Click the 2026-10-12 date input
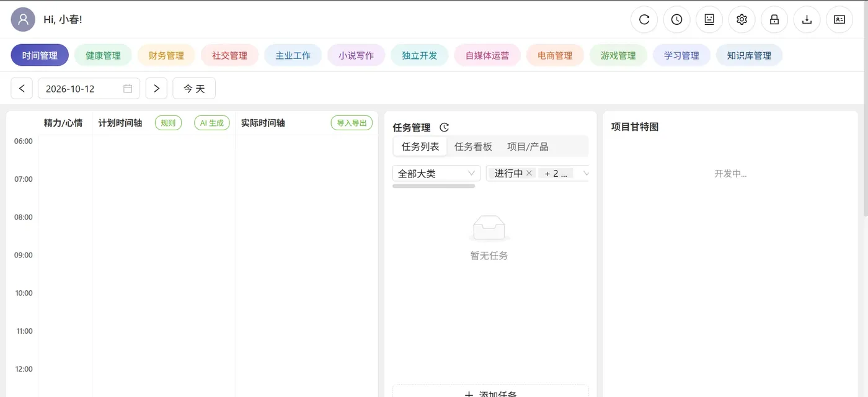Viewport: 868px width, 397px height. point(89,88)
